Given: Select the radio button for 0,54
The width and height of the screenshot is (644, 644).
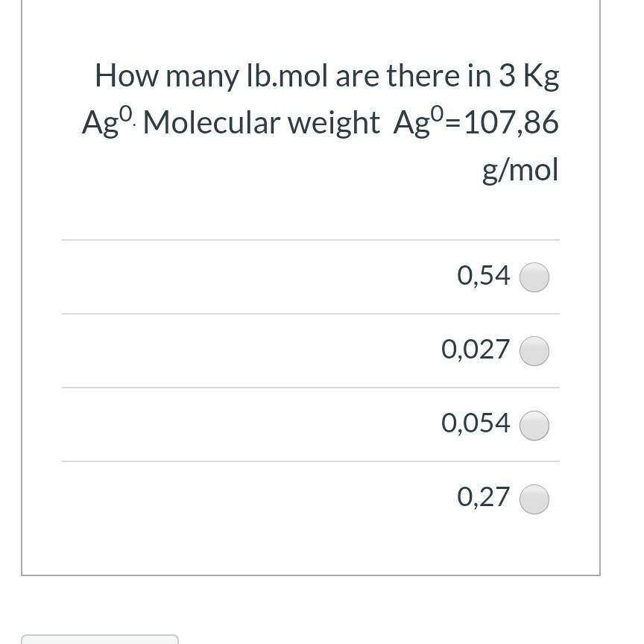Looking at the screenshot, I should tap(534, 276).
